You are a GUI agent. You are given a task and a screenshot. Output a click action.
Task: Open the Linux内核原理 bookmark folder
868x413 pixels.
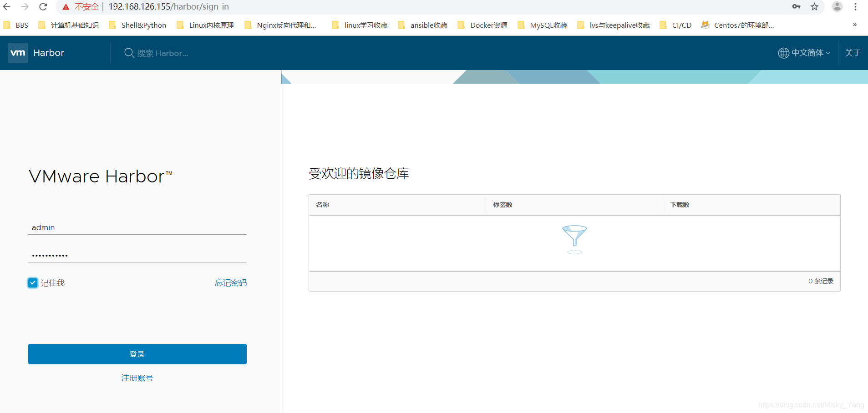[x=205, y=25]
